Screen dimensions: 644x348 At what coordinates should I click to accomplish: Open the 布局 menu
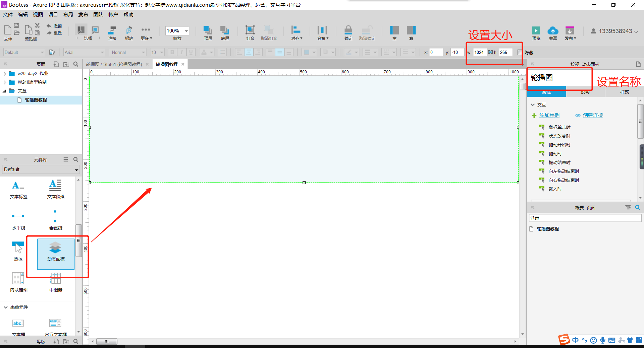click(68, 15)
